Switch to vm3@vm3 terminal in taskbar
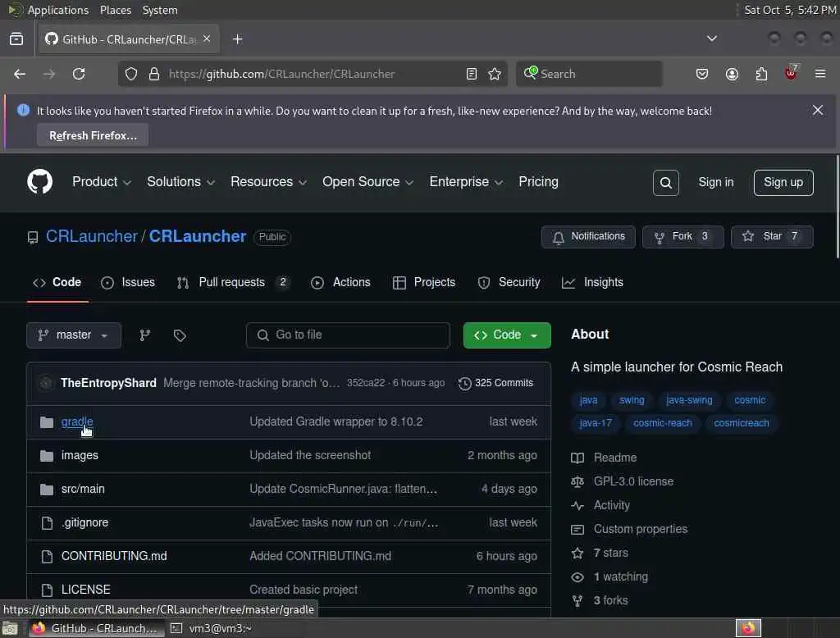Screen dimensions: 840x638 pyautogui.click(x=211, y=628)
